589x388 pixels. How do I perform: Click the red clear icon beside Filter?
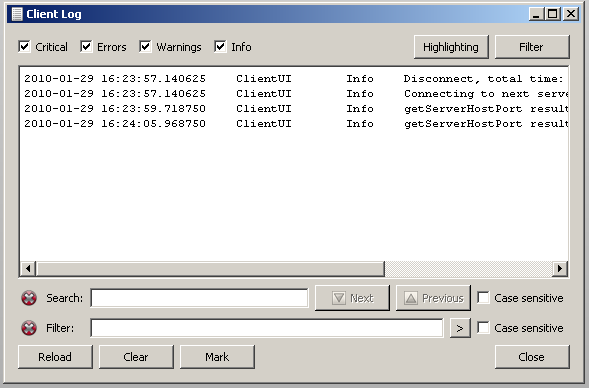click(x=29, y=328)
